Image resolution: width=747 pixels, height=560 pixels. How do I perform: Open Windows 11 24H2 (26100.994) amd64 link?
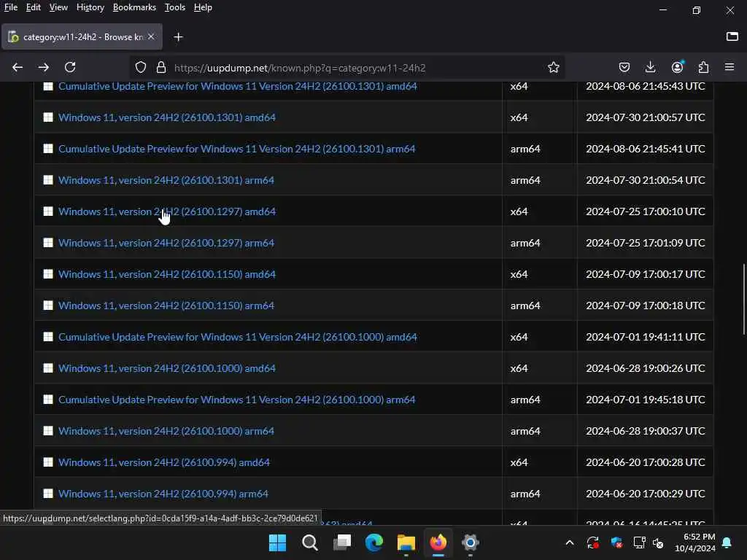pyautogui.click(x=164, y=462)
